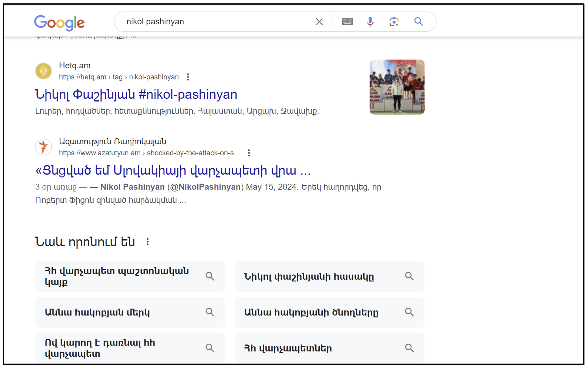The image size is (588, 368).
Task: Click the snippet text mentioning @NikolPashinyan May 15, 2024
Action: pyautogui.click(x=208, y=193)
